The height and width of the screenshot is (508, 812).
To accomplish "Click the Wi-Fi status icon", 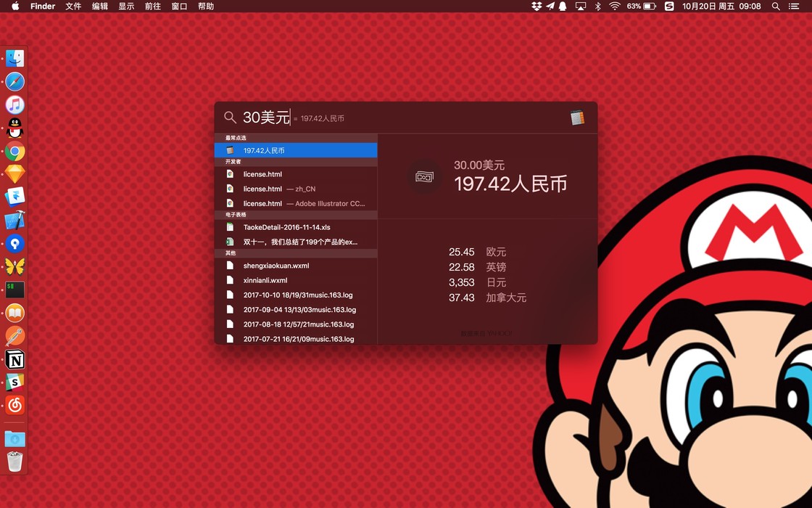I will point(615,7).
